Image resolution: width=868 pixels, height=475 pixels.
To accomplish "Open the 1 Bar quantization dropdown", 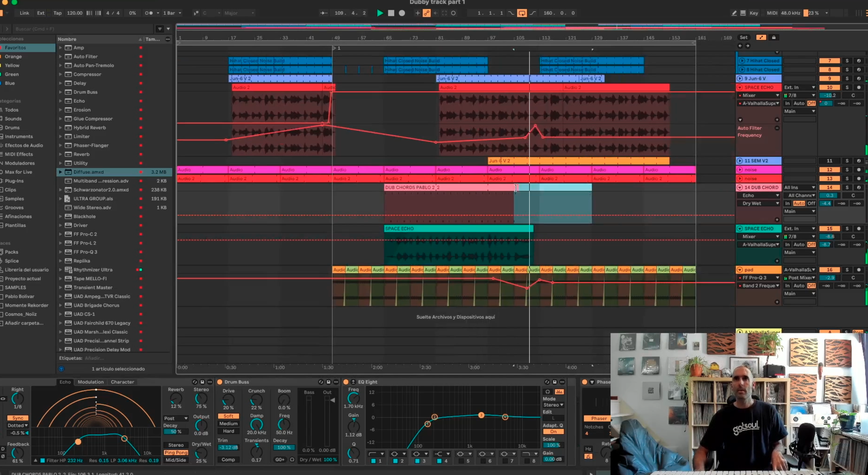I will (172, 13).
